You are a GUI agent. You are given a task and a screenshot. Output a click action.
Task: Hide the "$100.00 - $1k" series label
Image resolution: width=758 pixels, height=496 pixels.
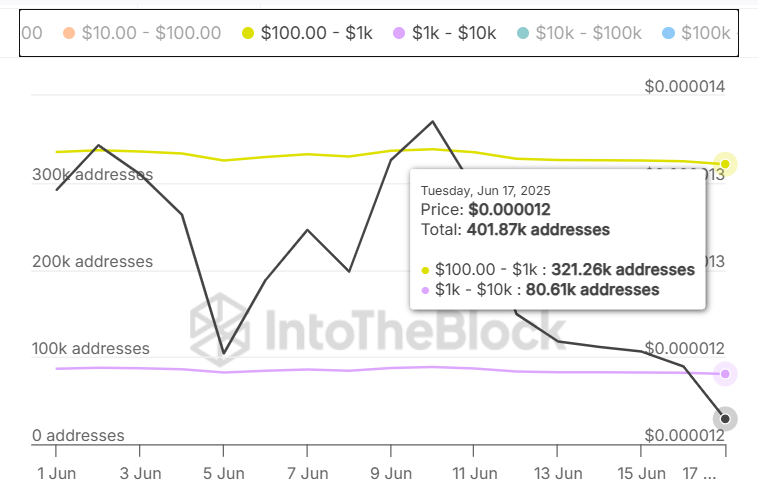point(316,33)
